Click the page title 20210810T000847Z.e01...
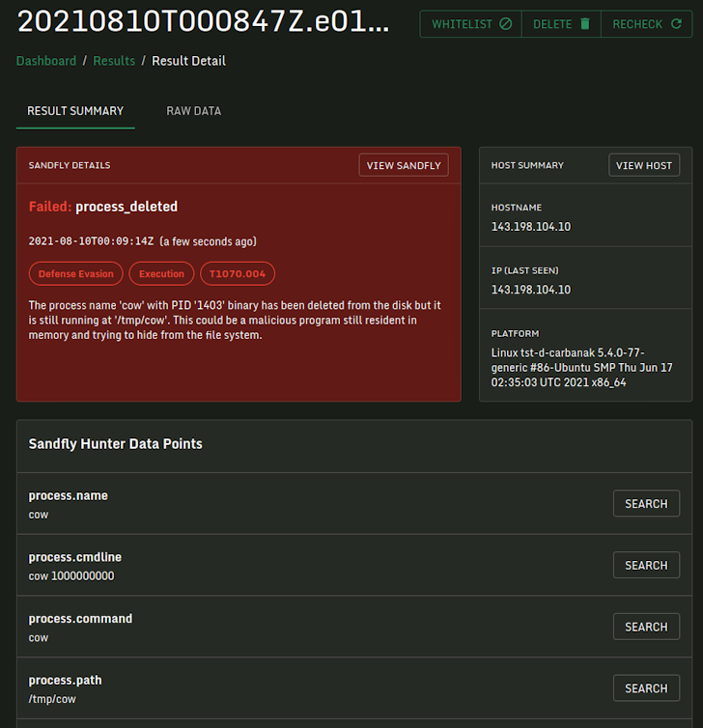The height and width of the screenshot is (728, 703). tap(203, 22)
